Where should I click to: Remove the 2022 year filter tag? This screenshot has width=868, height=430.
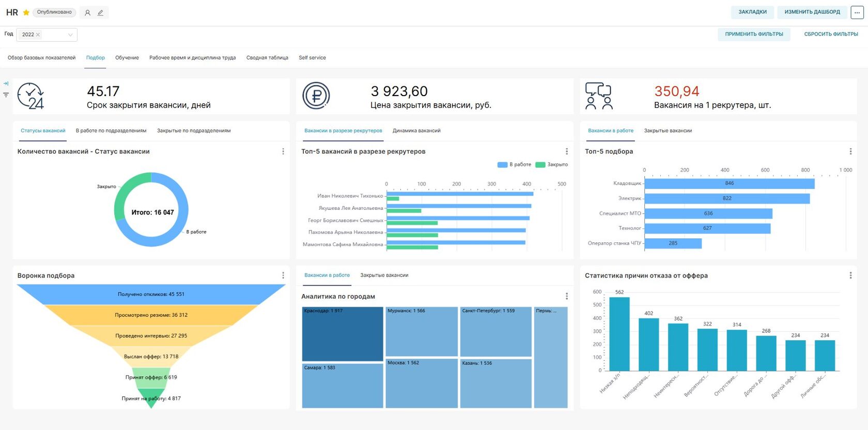tap(38, 35)
